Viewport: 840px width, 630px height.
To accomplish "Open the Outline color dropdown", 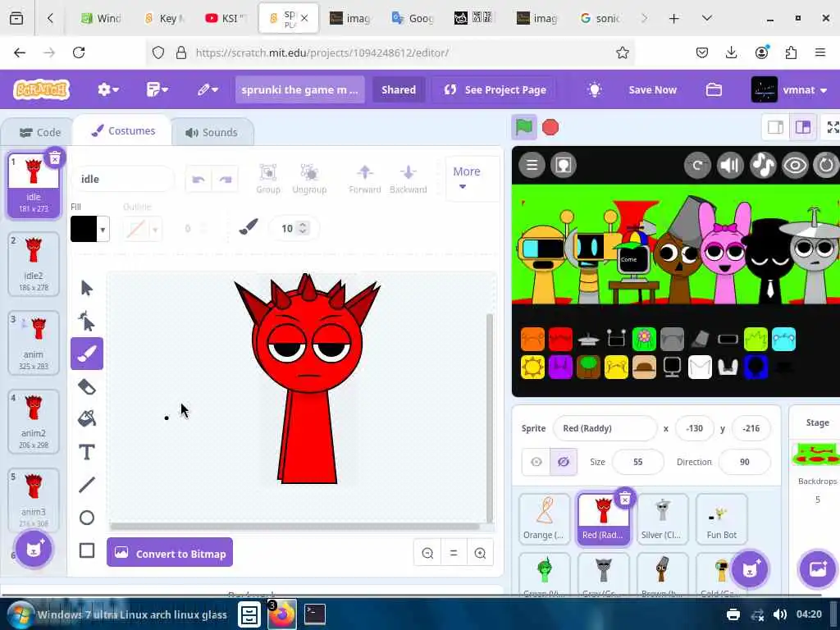I will tap(155, 230).
